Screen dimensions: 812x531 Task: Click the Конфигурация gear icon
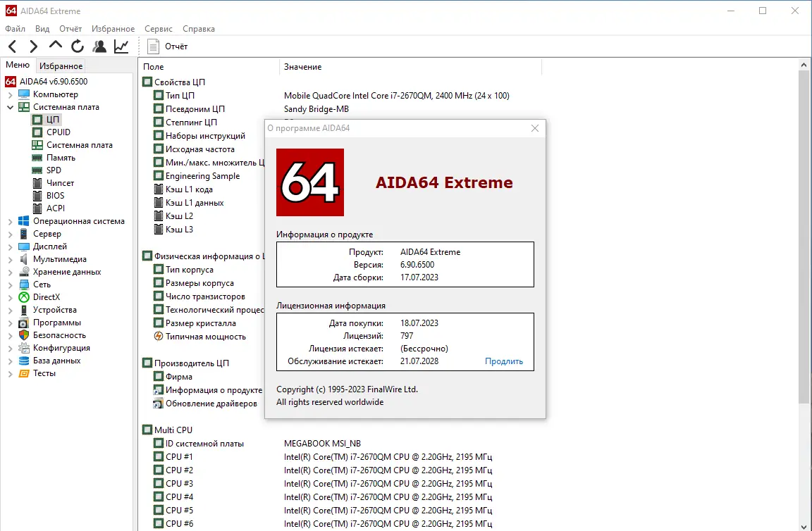click(x=24, y=348)
